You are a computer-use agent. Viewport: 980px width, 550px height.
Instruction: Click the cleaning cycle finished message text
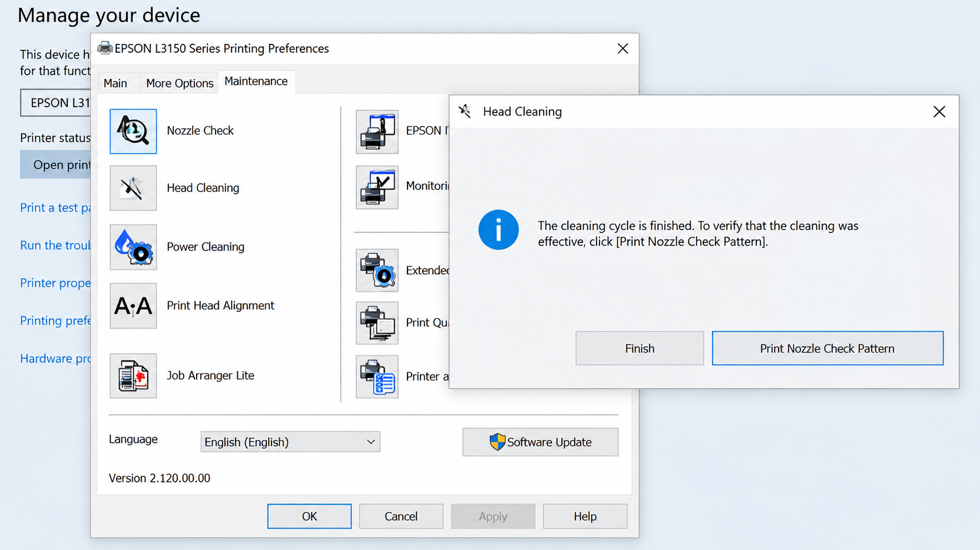(x=698, y=233)
